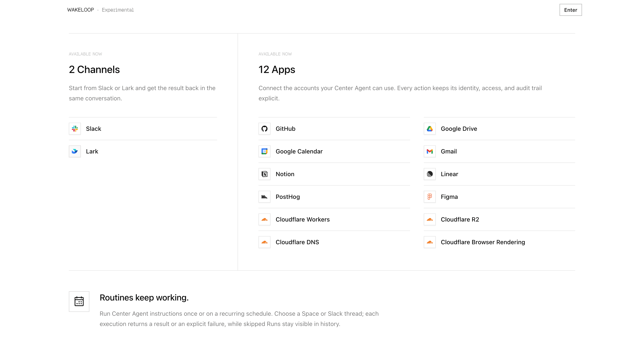The height and width of the screenshot is (363, 644).
Task: Select the Figma app label
Action: click(449, 197)
